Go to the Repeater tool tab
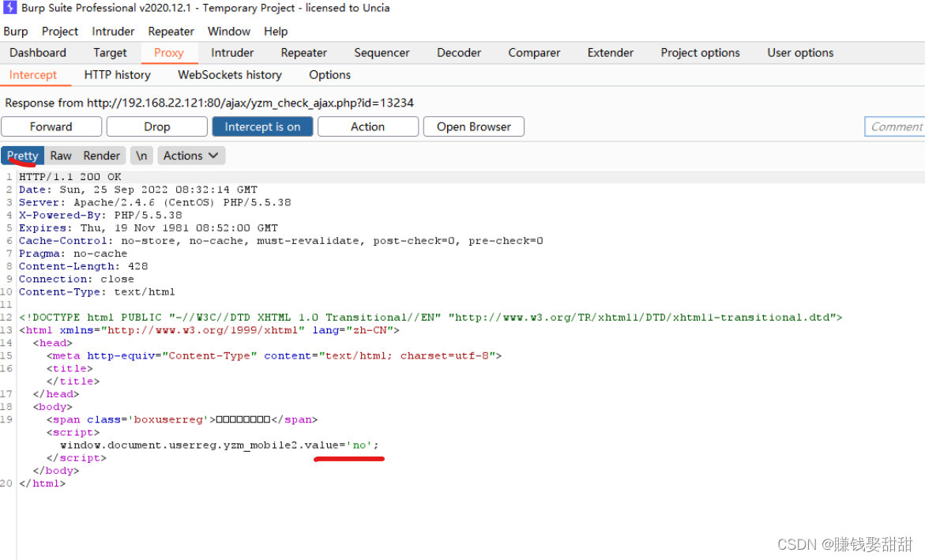The height and width of the screenshot is (560, 925). click(304, 52)
